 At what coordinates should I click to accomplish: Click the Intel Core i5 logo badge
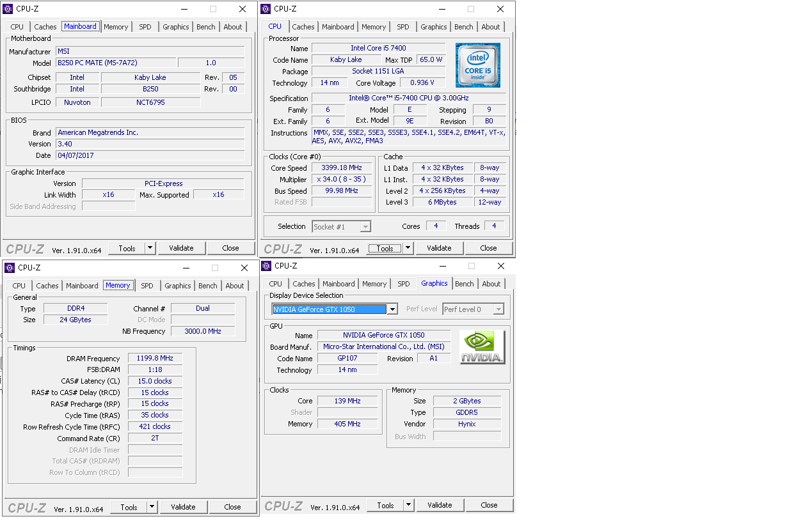pyautogui.click(x=477, y=65)
